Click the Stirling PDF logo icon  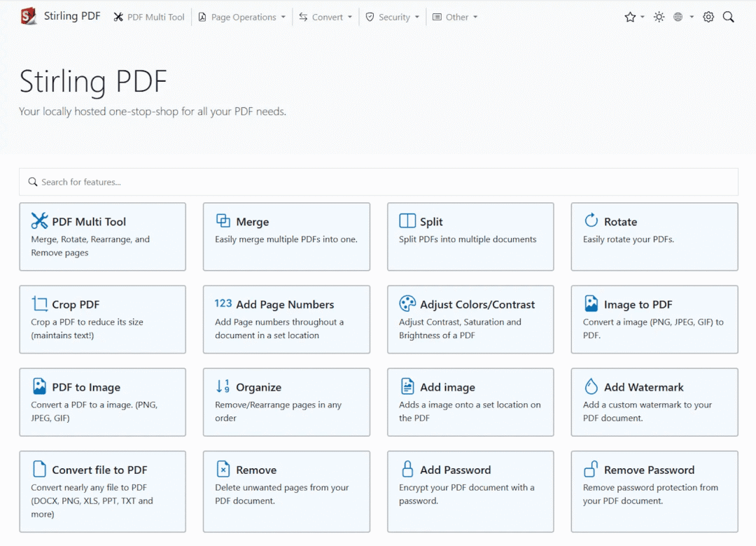(x=29, y=16)
